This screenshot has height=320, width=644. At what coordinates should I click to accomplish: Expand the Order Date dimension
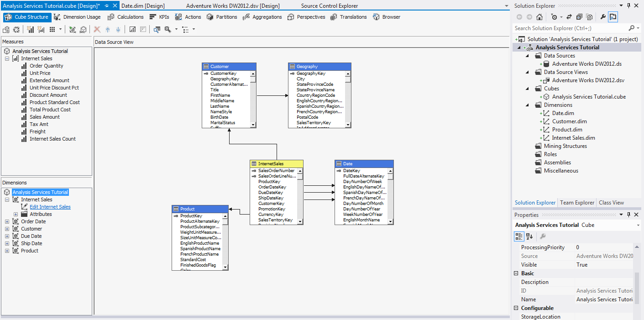click(x=7, y=221)
